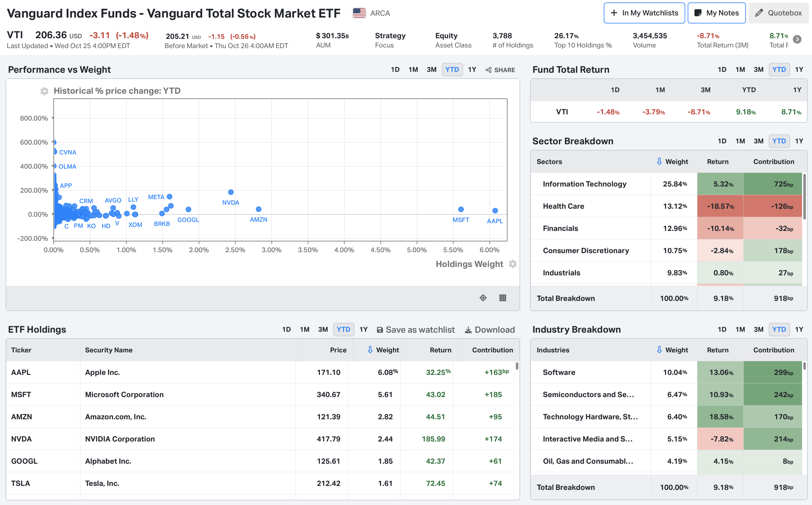812x505 pixels.
Task: Click the Industry Breakdown scrollbar
Action: coord(804,366)
